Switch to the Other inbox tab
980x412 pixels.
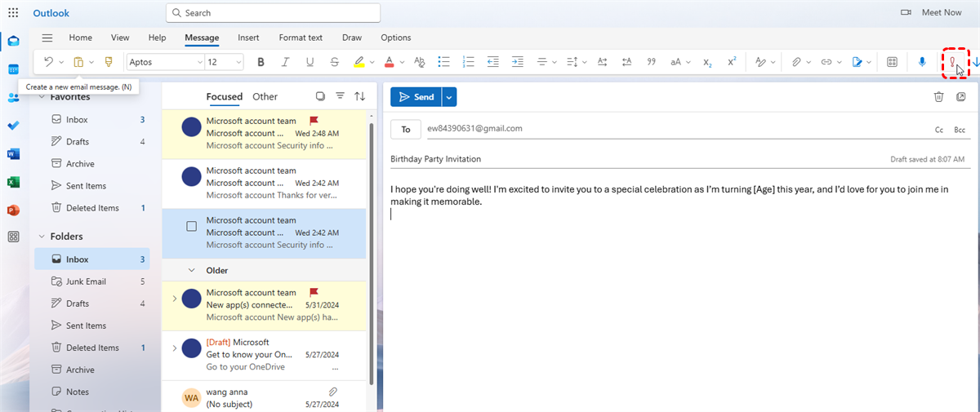tap(265, 96)
